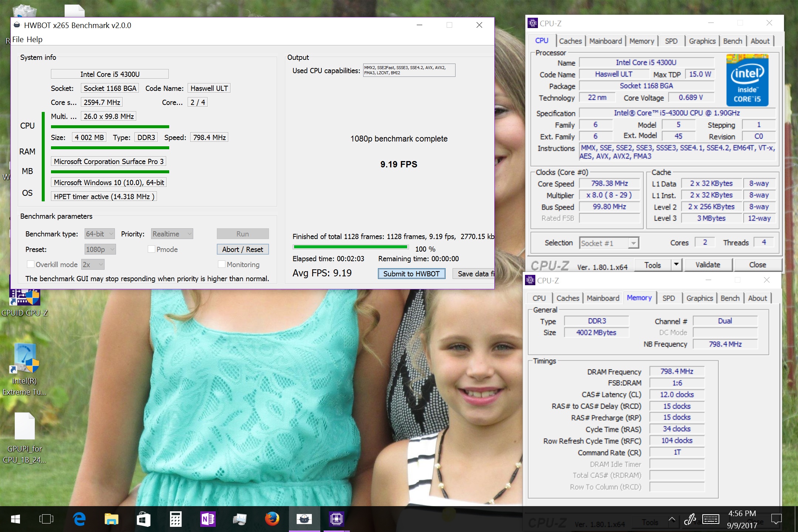This screenshot has width=798, height=532.
Task: Open the Preset 1080p dropdown
Action: 100,249
